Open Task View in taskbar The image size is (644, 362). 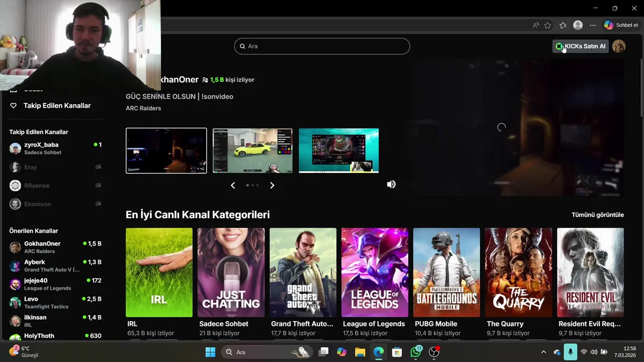click(x=324, y=352)
